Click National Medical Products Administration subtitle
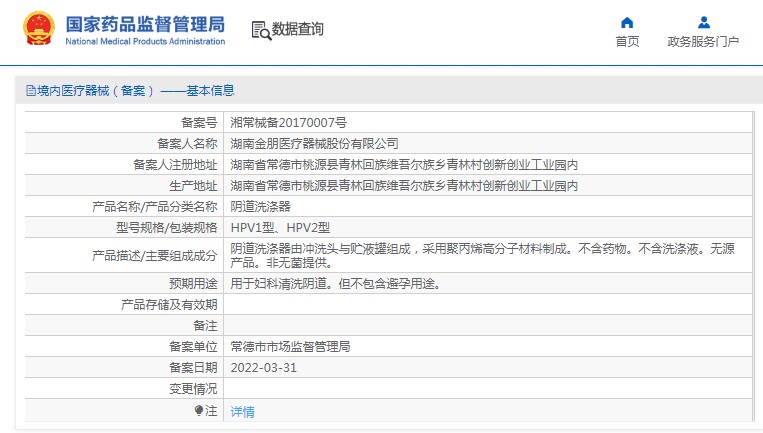Viewport: 763px width, 433px height. pyautogui.click(x=145, y=41)
